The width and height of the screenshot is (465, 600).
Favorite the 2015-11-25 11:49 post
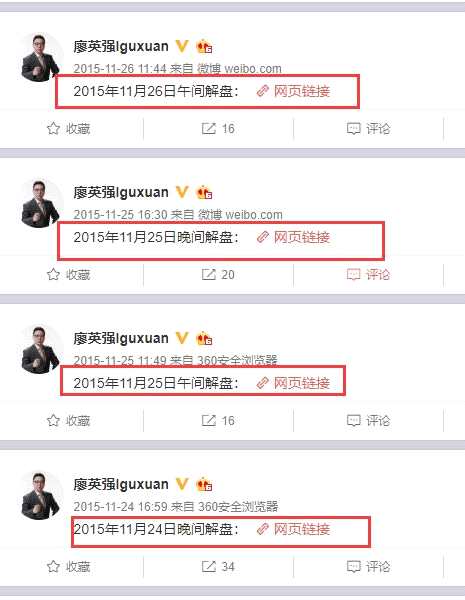click(x=68, y=421)
